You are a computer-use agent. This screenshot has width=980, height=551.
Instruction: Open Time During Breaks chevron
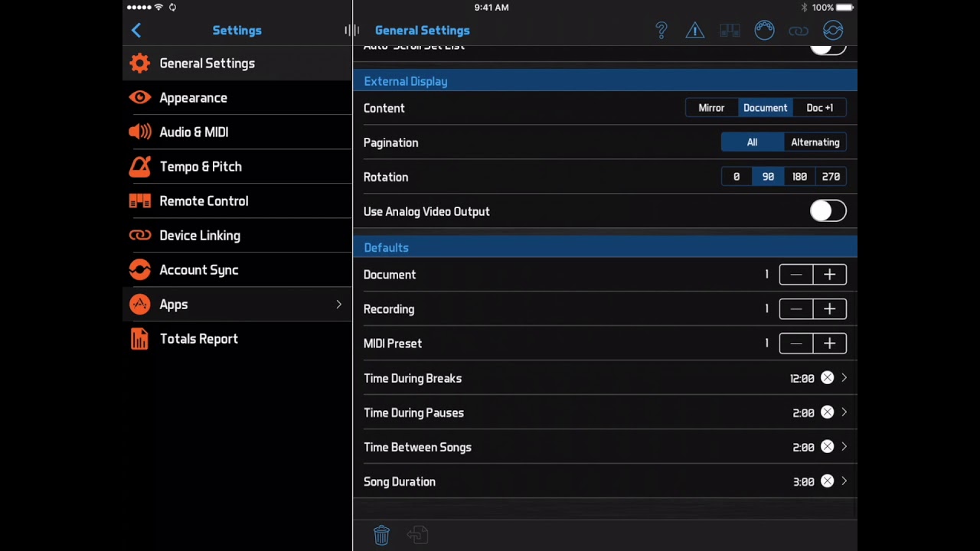point(844,378)
